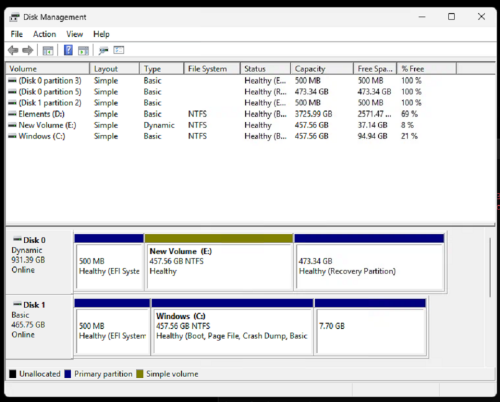The image size is (500, 402).
Task: Sort by the Free Space column header
Action: coord(375,69)
